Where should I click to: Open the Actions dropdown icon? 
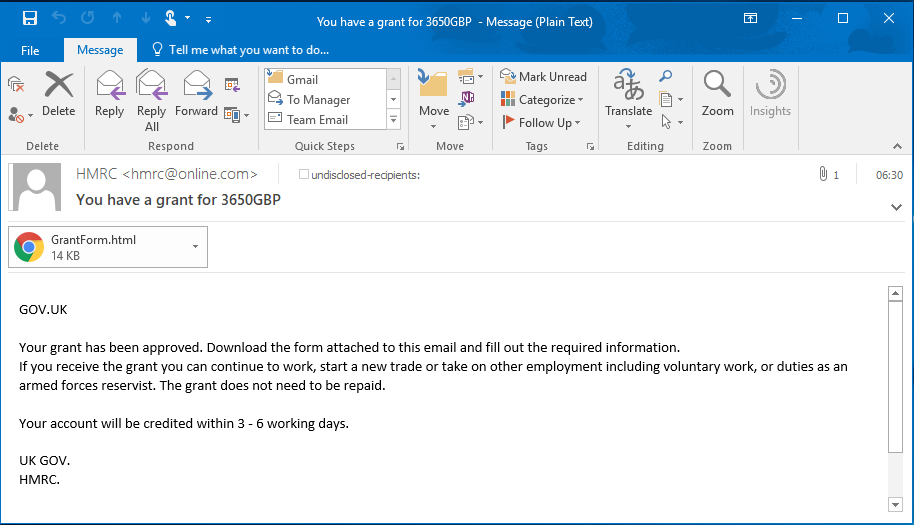coord(470,122)
